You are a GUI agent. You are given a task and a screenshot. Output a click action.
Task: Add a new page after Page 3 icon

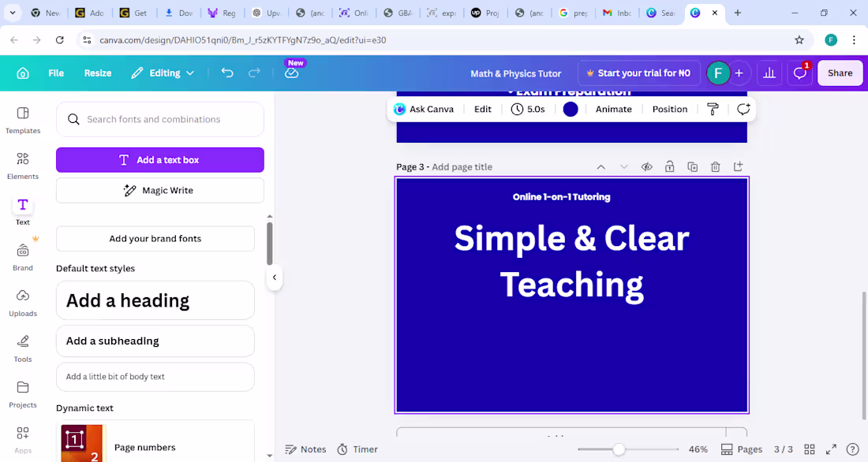point(738,166)
